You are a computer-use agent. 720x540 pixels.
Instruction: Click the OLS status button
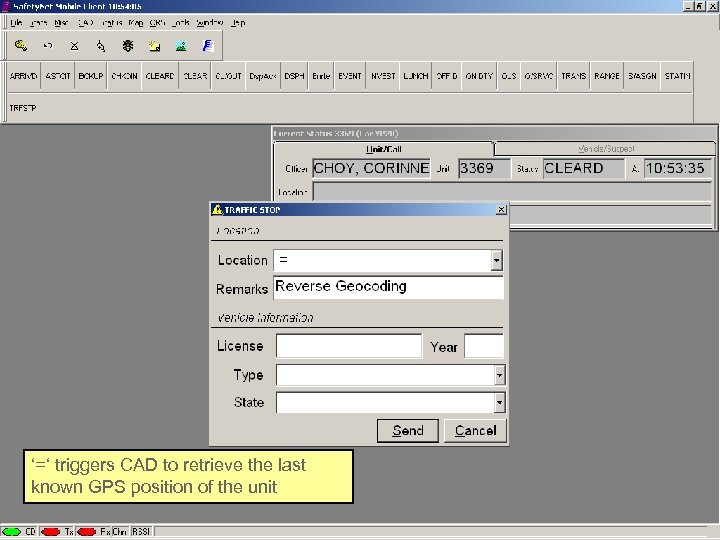[509, 76]
